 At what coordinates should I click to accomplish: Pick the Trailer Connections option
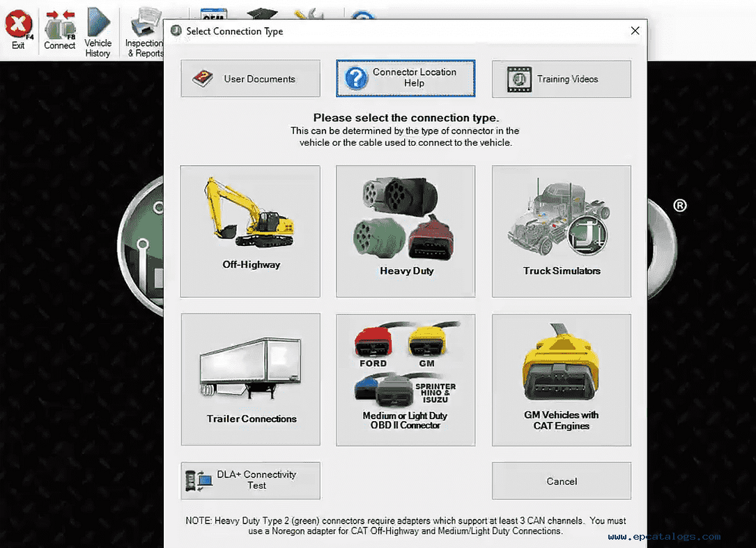[x=250, y=380]
